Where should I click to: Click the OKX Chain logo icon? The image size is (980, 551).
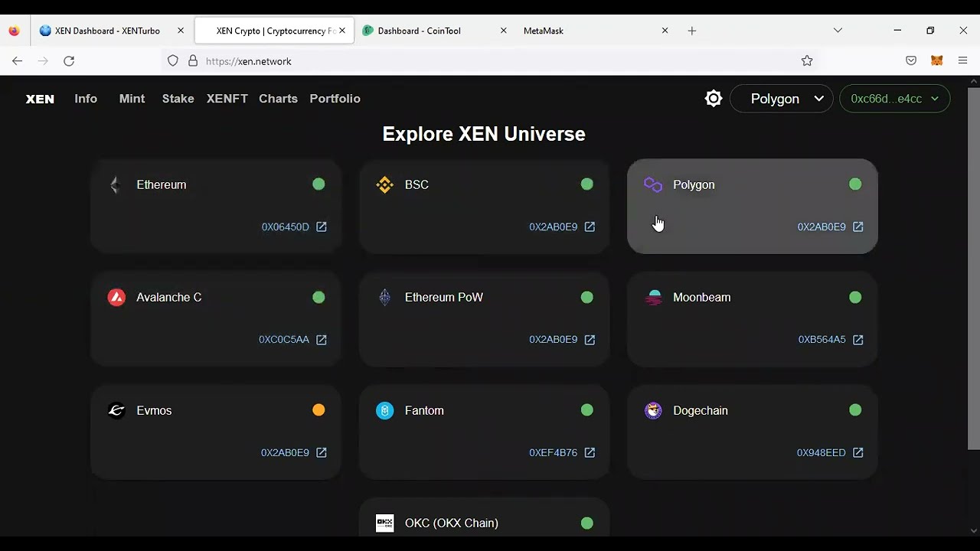[384, 523]
